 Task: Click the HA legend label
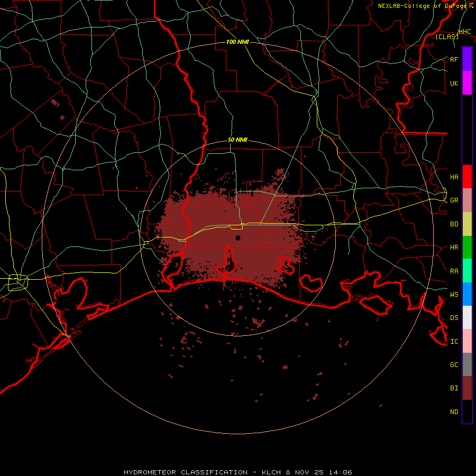click(454, 177)
